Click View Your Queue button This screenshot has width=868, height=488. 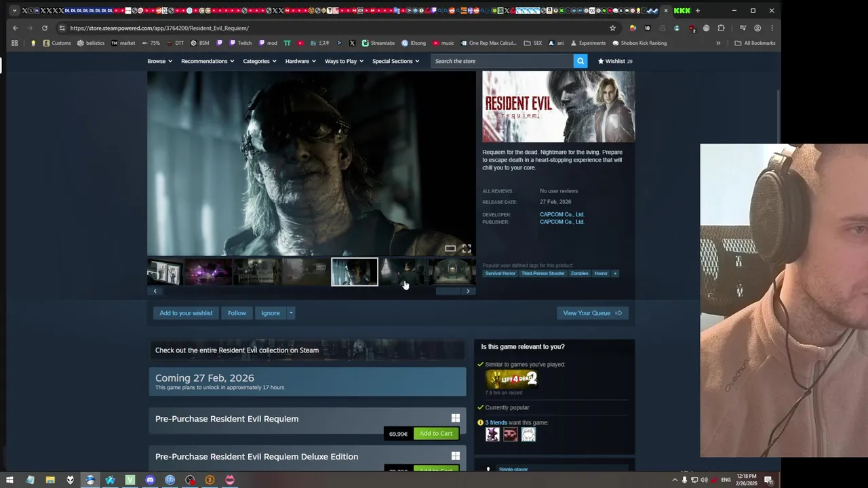[592, 313]
